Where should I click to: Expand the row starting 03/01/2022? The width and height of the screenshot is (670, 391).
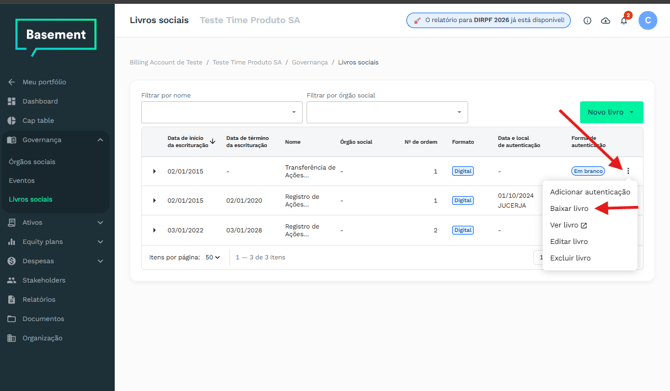pyautogui.click(x=154, y=230)
